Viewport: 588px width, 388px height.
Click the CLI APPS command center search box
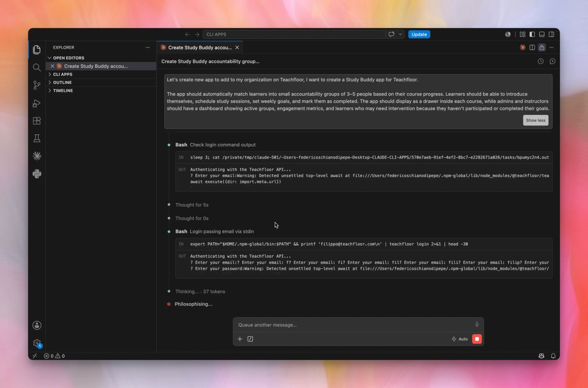pyautogui.click(x=294, y=34)
